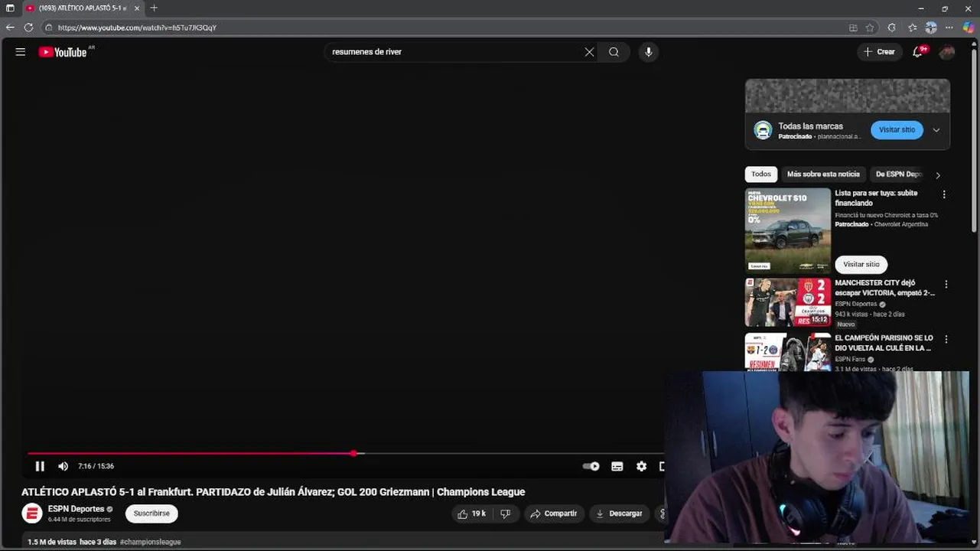Subscribe using the Suscribirse button
Viewport: 980px width, 551px height.
click(x=151, y=514)
